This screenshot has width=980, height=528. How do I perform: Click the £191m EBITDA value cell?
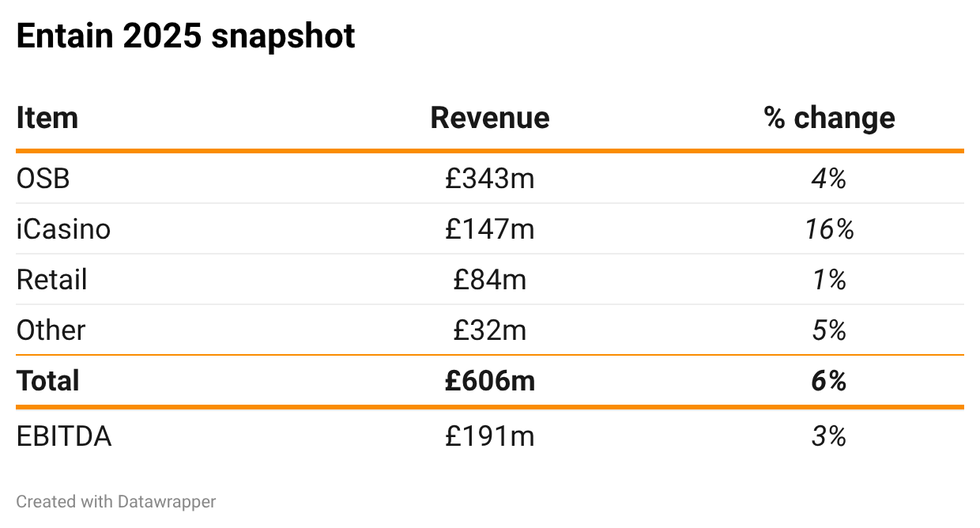point(490,436)
